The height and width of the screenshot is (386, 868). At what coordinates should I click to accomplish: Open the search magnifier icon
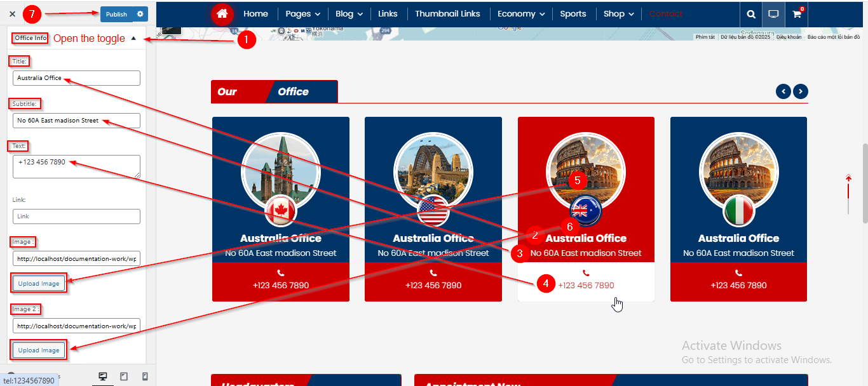(751, 14)
